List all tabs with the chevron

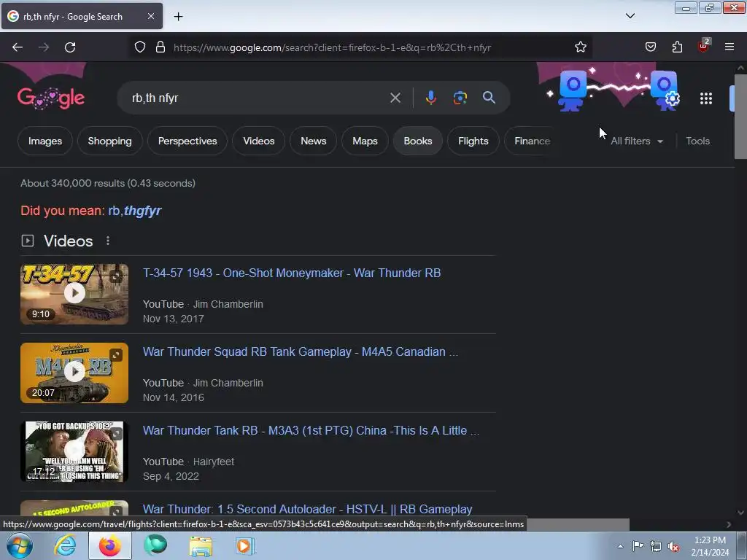[x=630, y=16]
